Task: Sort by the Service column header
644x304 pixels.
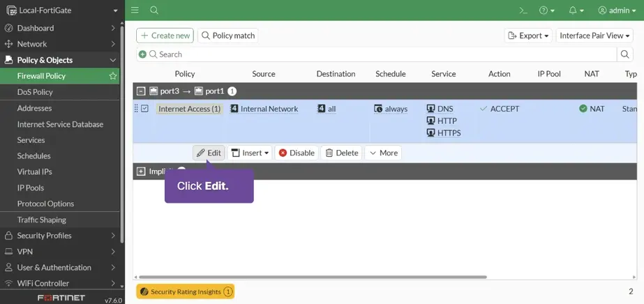Action: click(444, 74)
